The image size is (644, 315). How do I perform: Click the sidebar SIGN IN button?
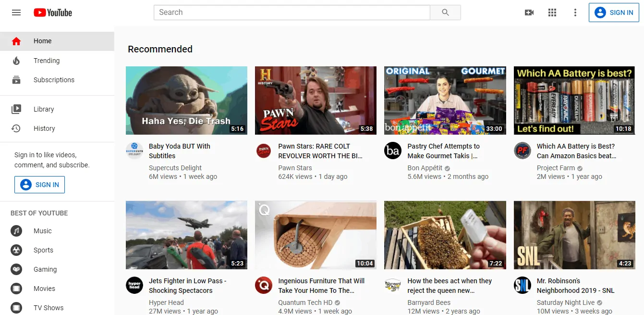(39, 185)
